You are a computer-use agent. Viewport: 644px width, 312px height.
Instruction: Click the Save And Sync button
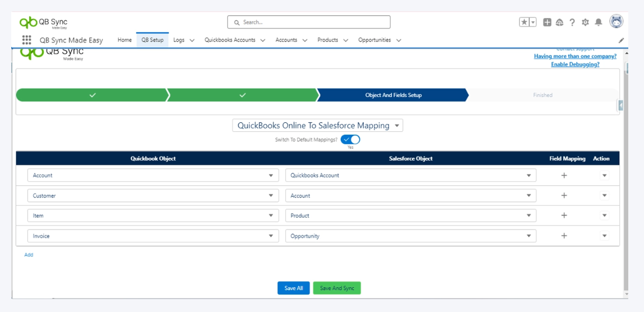337,288
